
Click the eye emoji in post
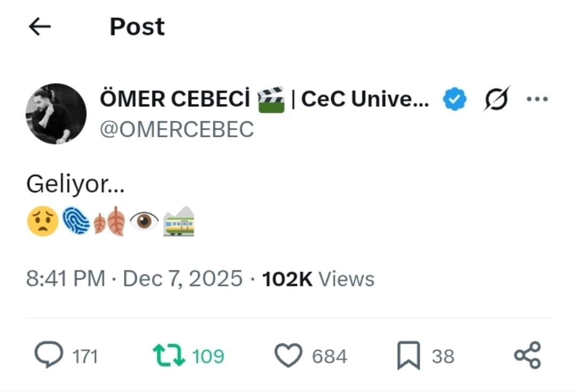(x=144, y=221)
